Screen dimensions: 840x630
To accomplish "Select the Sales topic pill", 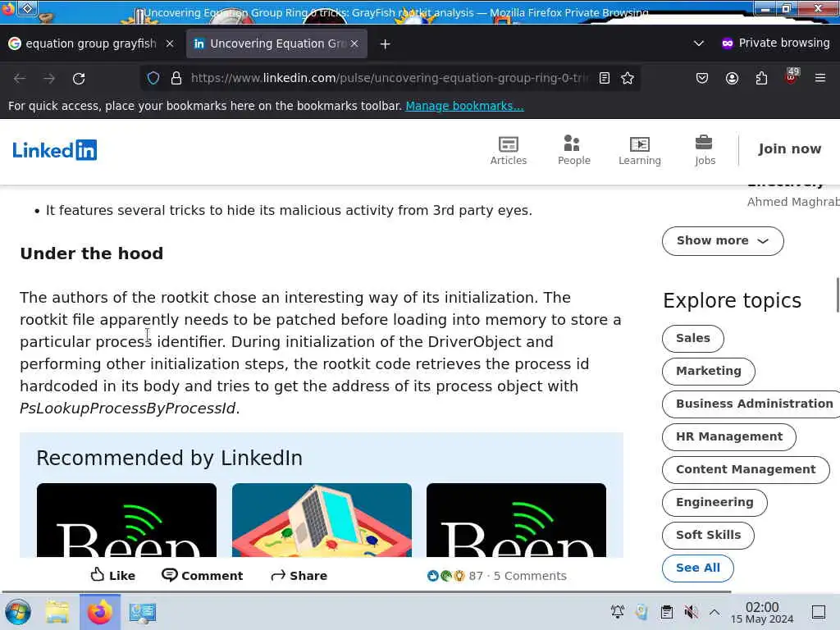I will tap(692, 339).
